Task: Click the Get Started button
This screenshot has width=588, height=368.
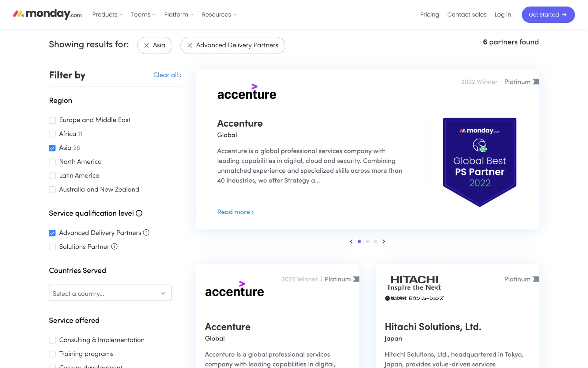Action: (x=548, y=15)
